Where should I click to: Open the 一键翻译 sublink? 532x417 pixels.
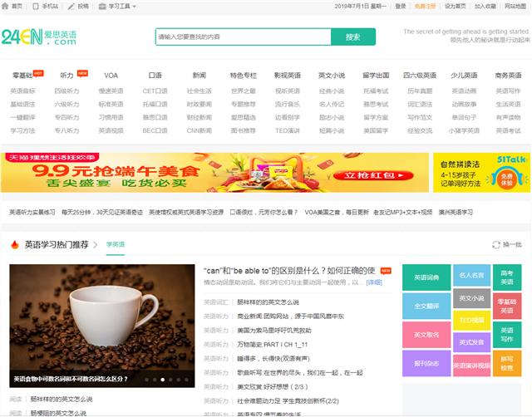(22, 117)
